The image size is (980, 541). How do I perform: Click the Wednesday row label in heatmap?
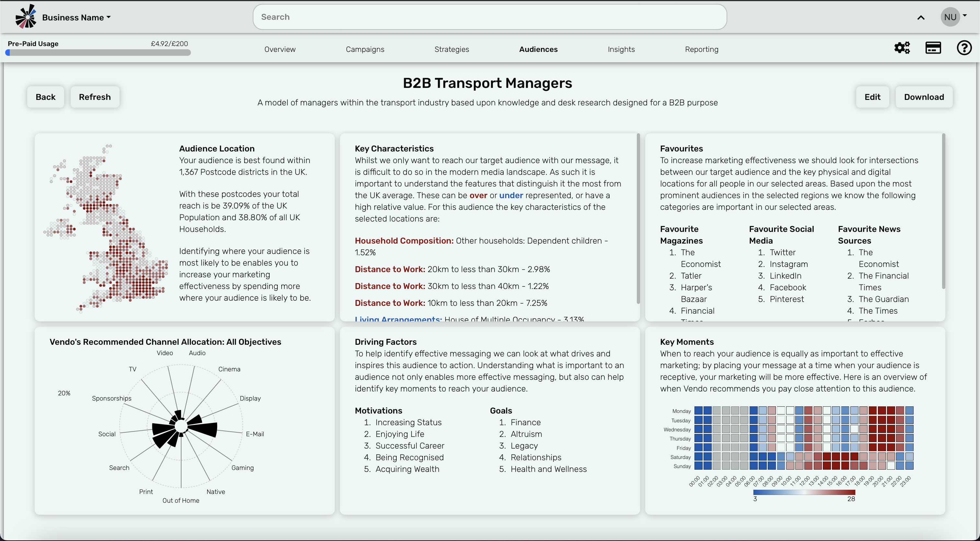tap(677, 429)
